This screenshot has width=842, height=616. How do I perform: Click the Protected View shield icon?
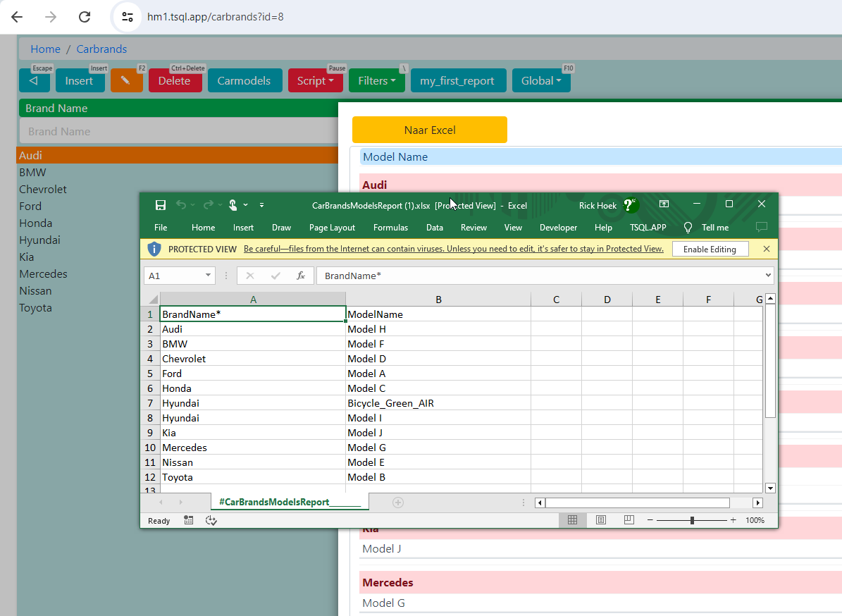[154, 250]
